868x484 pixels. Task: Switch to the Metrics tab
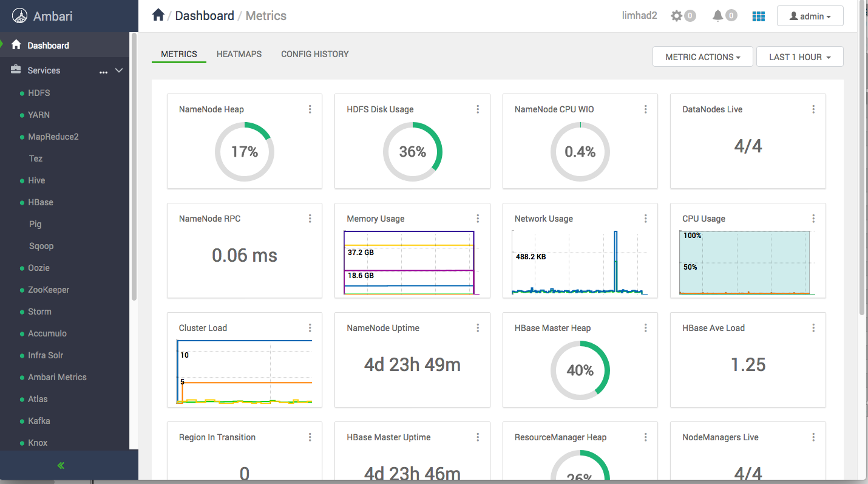pos(179,54)
